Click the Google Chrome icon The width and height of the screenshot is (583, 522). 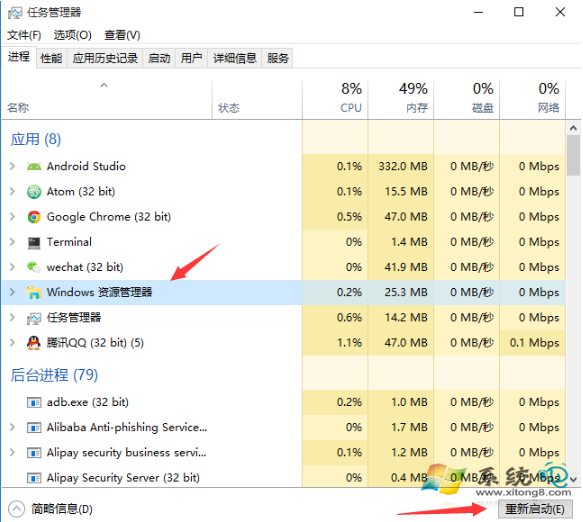click(34, 217)
